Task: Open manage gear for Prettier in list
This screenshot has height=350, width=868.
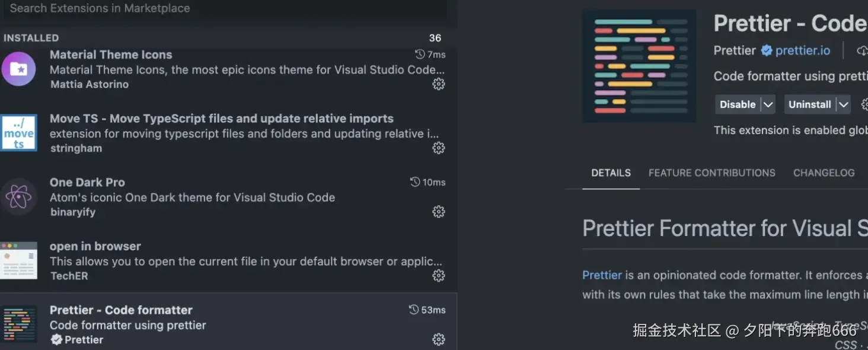Action: 439,339
